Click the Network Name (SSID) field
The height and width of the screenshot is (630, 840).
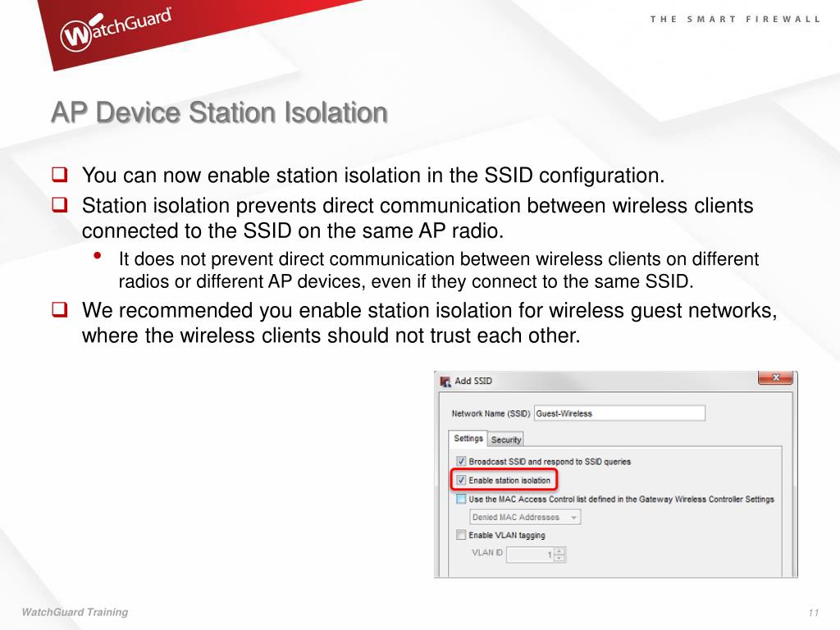619,413
